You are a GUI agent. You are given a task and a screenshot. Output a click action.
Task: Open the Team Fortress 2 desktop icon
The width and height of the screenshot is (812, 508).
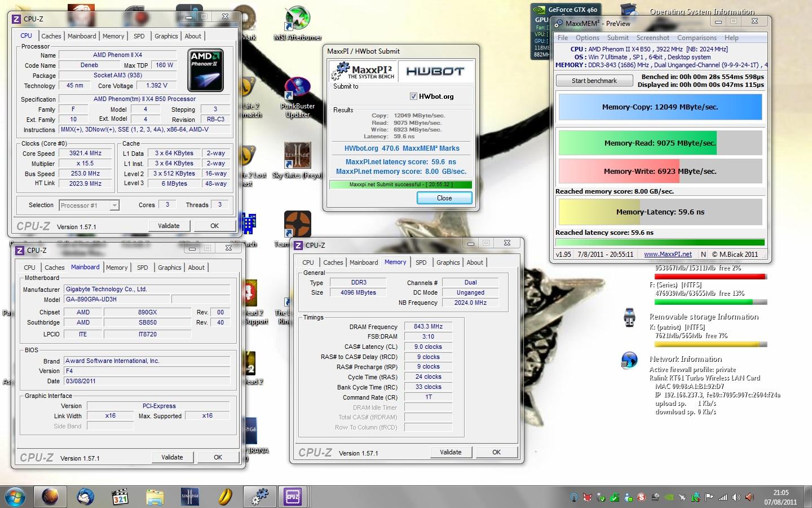[297, 225]
